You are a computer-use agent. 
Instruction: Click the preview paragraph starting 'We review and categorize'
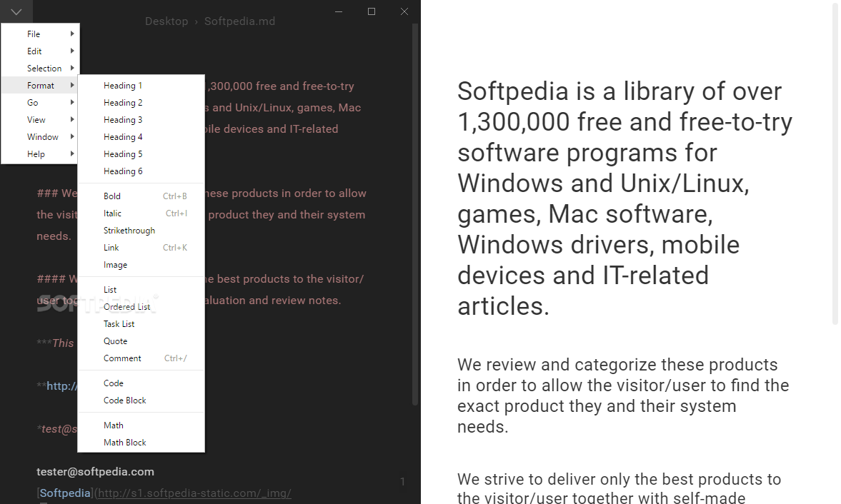click(x=623, y=395)
